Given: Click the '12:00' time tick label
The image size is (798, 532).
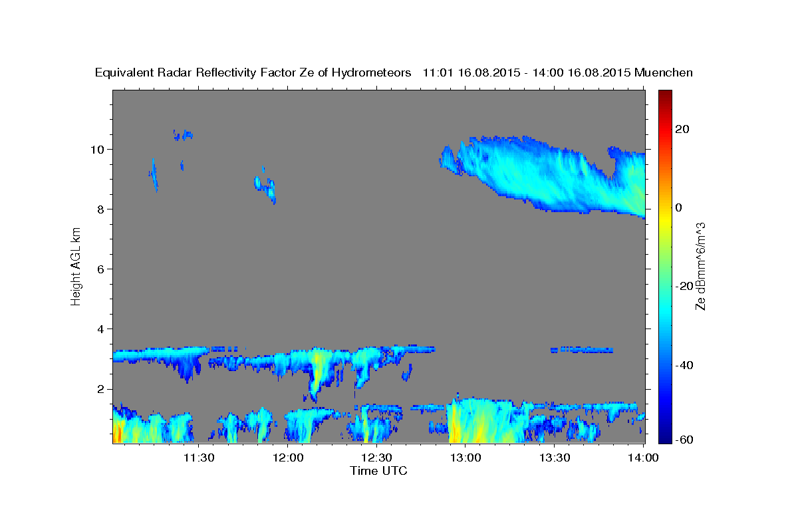Looking at the screenshot, I should click(287, 458).
